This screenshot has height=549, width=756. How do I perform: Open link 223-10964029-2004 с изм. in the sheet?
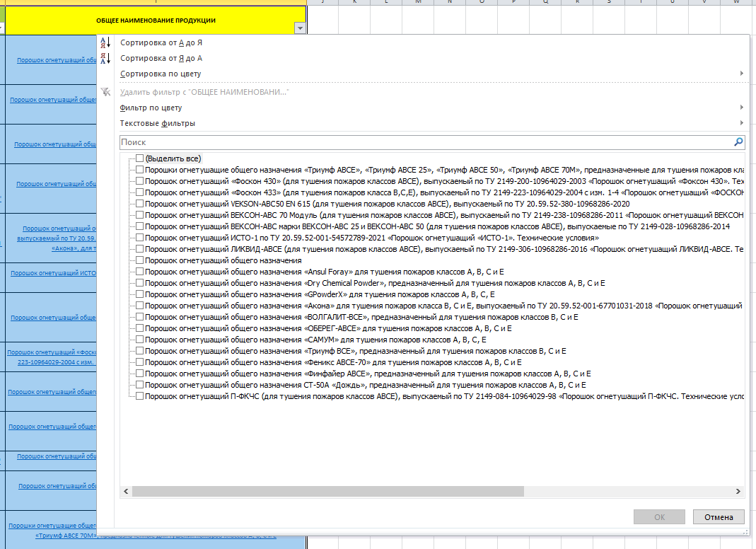pos(56,362)
